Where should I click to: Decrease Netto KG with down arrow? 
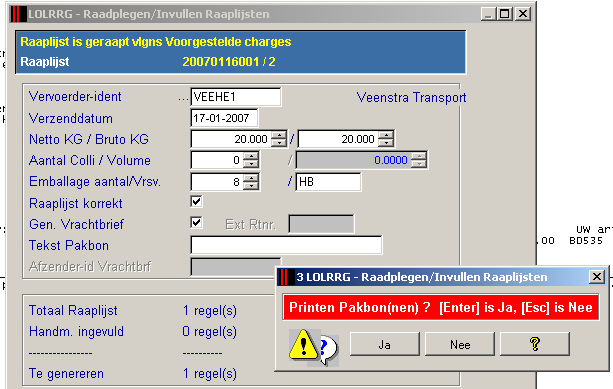tap(279, 143)
